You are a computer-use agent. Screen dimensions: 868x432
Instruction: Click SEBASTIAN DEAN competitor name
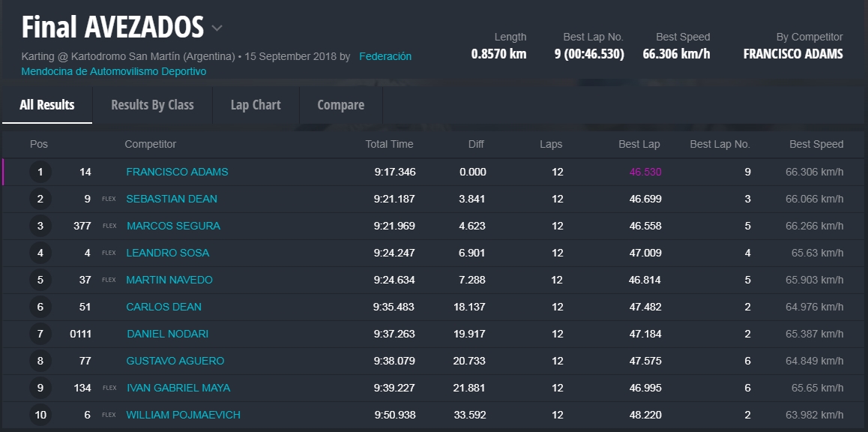172,199
